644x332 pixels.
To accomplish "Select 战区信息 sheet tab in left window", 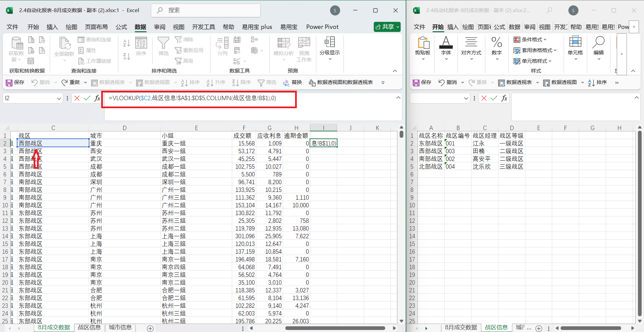I will [x=89, y=328].
